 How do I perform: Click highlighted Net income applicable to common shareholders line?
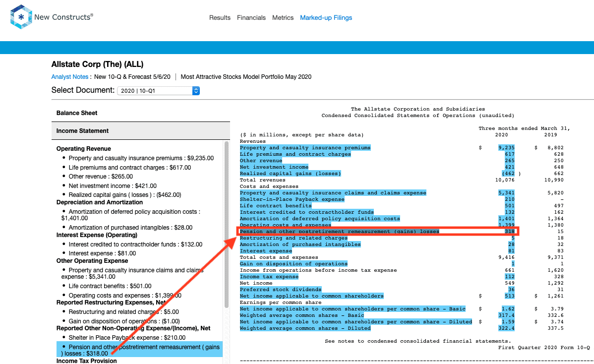[x=311, y=296]
